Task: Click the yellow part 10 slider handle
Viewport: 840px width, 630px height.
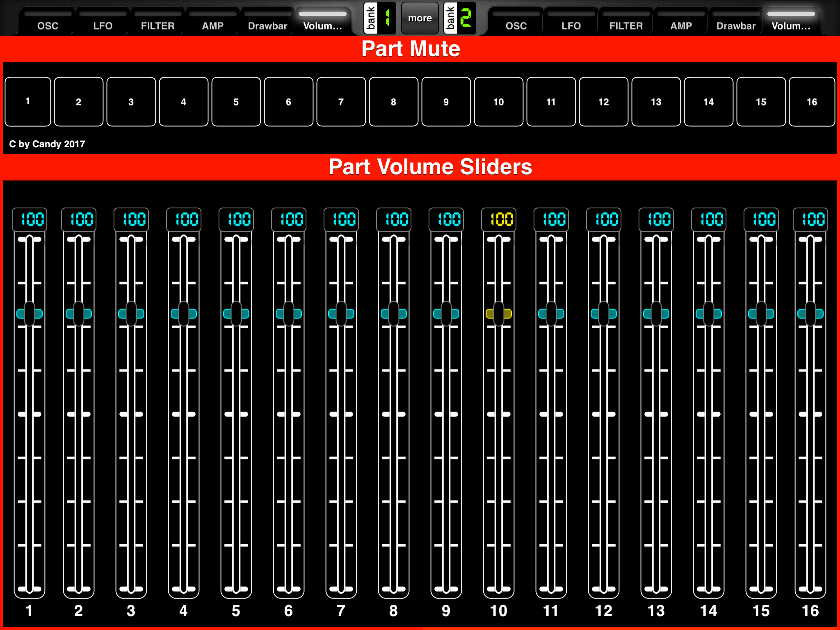Action: 499,314
